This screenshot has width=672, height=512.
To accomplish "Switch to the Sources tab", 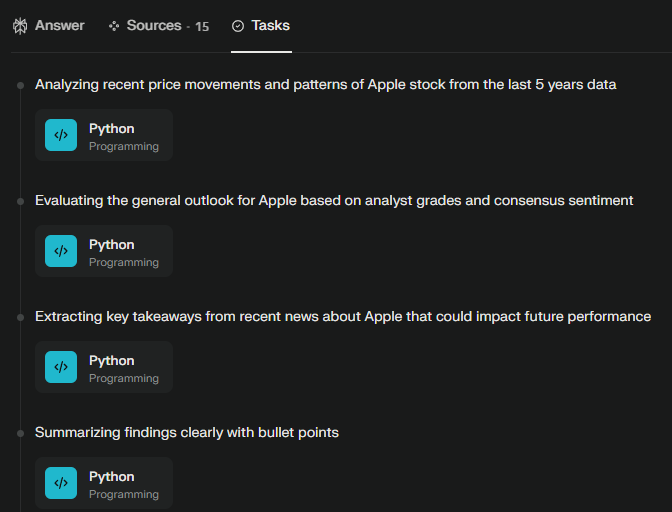I will click(x=159, y=26).
